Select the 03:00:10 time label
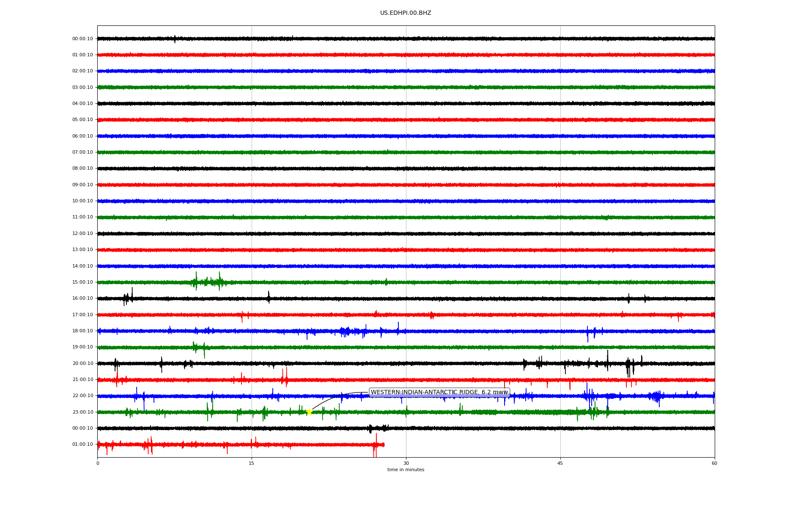Image resolution: width=812 pixels, height=508 pixels. (82, 87)
